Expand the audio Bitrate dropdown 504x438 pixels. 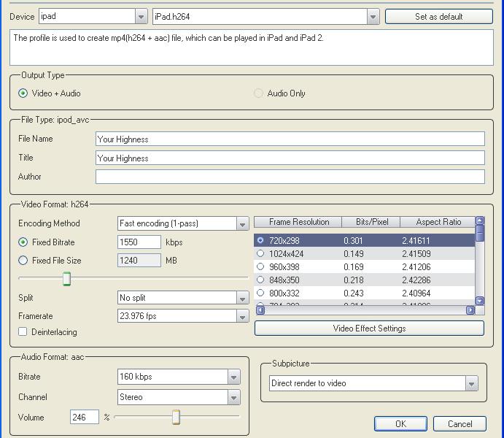(233, 377)
